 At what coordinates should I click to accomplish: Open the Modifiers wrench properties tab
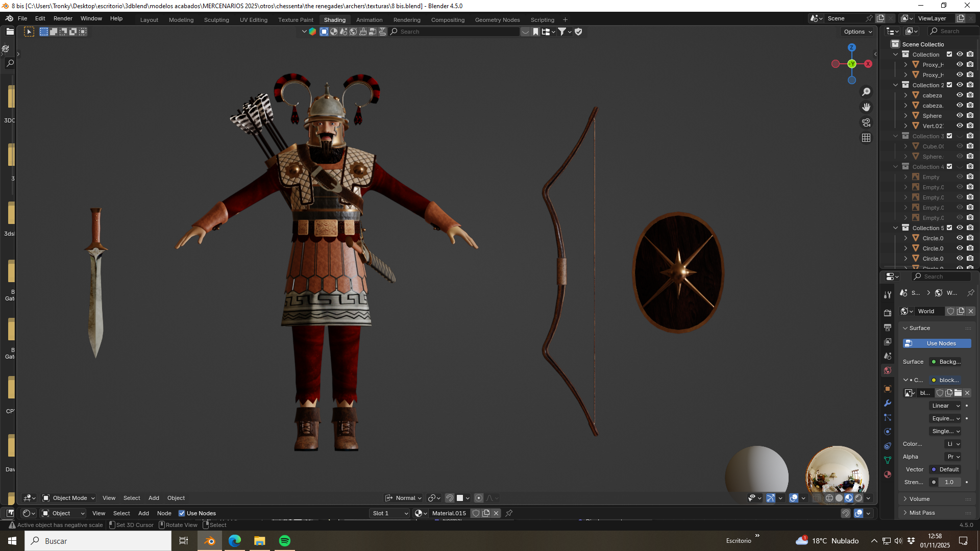pos(888,403)
